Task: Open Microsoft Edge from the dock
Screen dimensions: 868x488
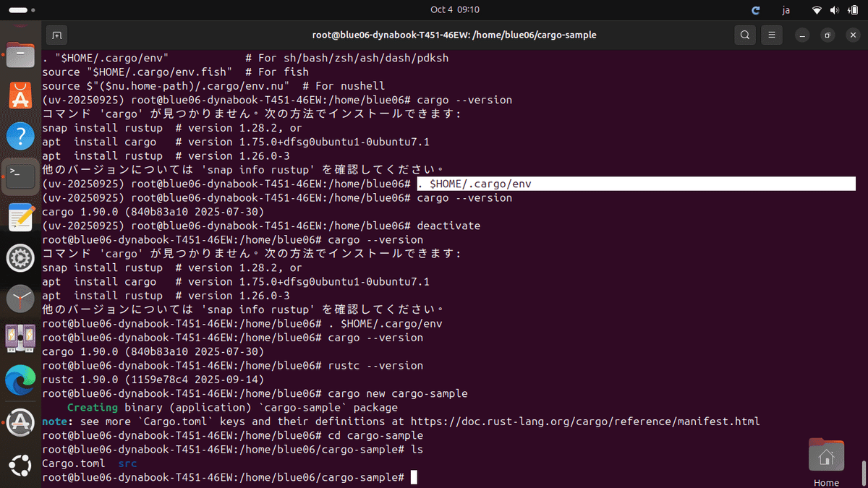Action: pyautogui.click(x=20, y=379)
